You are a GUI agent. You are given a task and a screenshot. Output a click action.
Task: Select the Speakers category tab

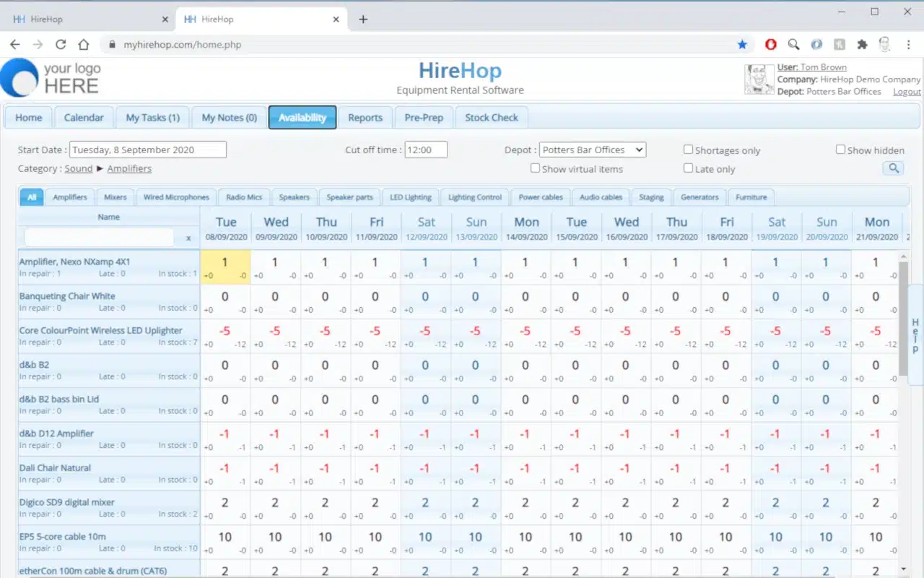click(x=295, y=197)
